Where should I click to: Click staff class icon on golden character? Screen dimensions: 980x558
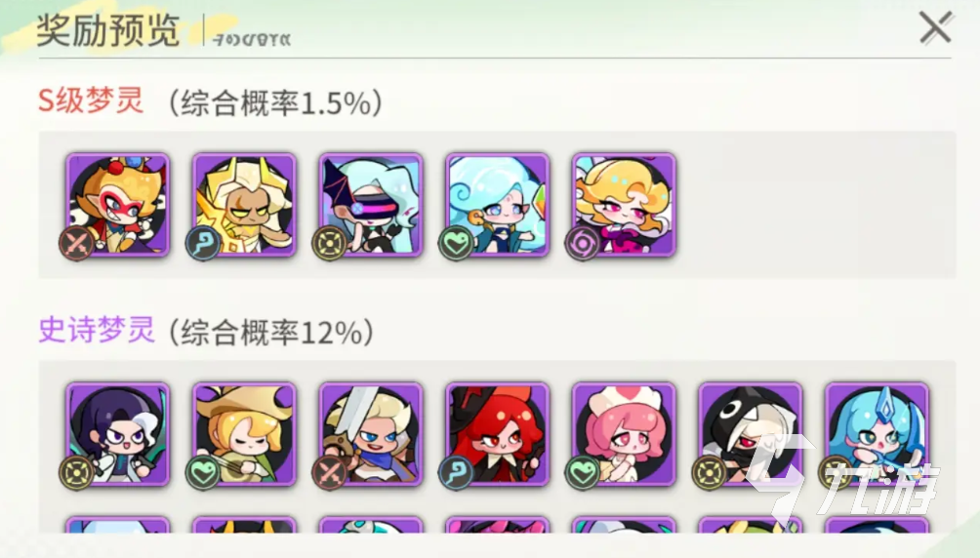click(x=203, y=243)
